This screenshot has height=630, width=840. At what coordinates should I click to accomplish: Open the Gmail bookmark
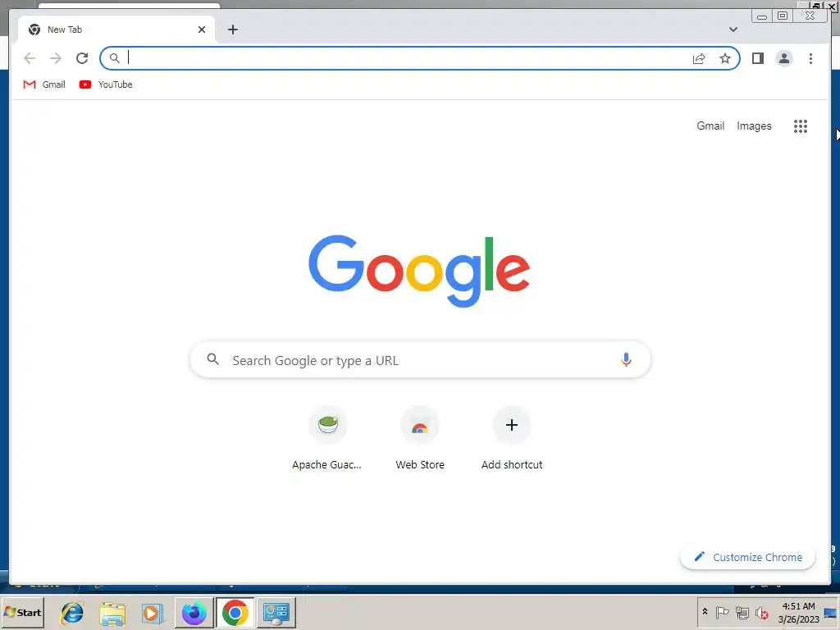tap(44, 84)
